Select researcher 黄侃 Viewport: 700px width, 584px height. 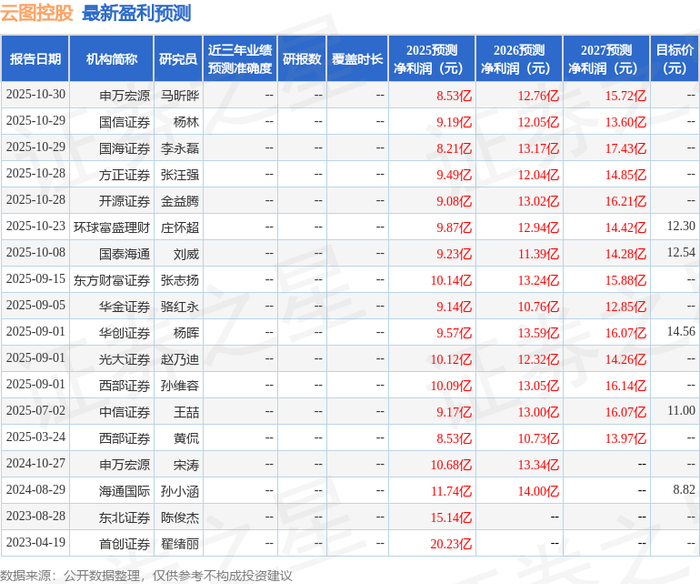pos(186,438)
